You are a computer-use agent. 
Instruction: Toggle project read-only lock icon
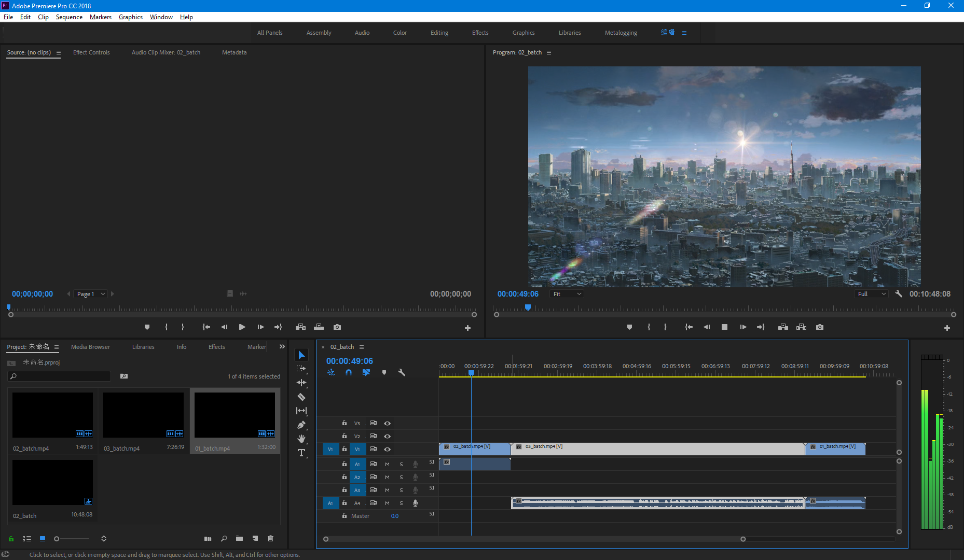point(11,539)
